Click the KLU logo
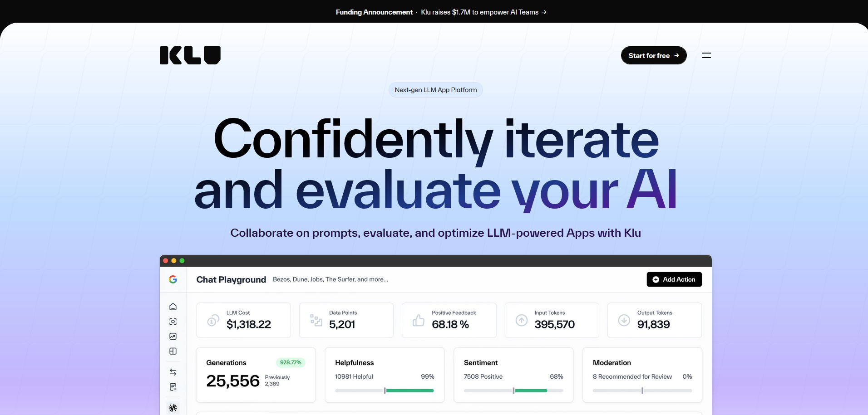This screenshot has height=415, width=868. click(x=190, y=55)
